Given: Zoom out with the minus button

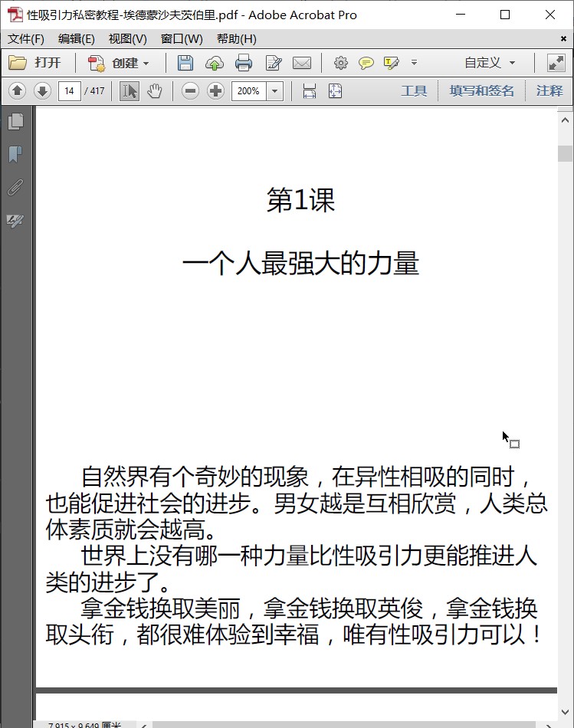Looking at the screenshot, I should [x=190, y=90].
